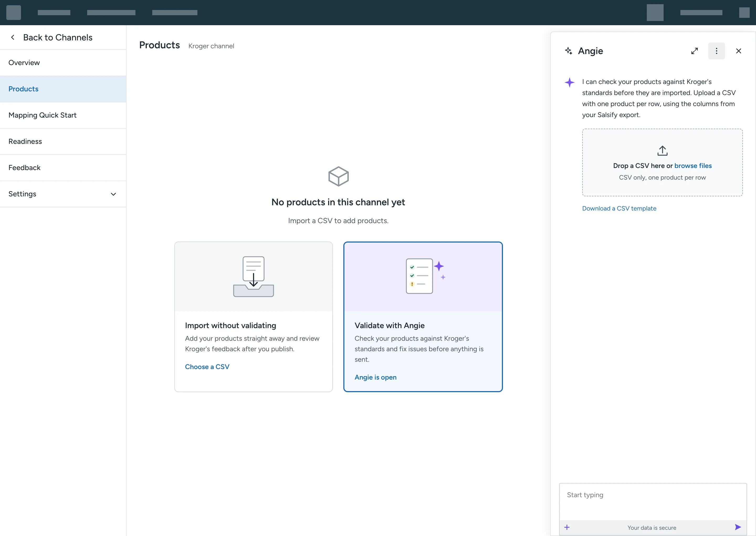This screenshot has height=536, width=756.
Task: Click the back arrow beside Back to Channels
Action: 13,37
